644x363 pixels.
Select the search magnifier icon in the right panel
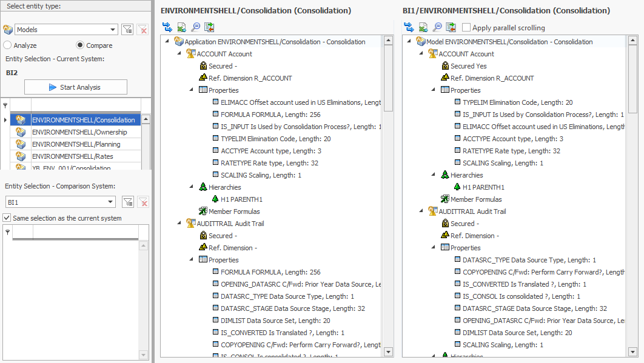click(x=438, y=27)
